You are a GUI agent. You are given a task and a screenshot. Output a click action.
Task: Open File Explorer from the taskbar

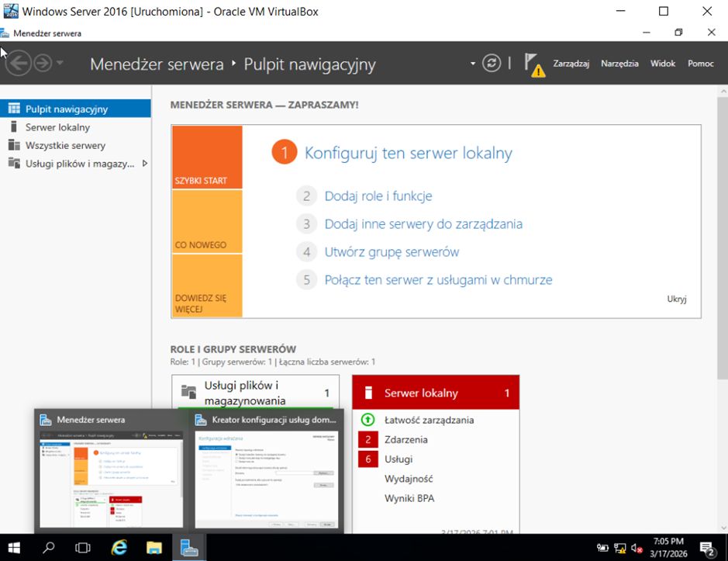(x=154, y=547)
